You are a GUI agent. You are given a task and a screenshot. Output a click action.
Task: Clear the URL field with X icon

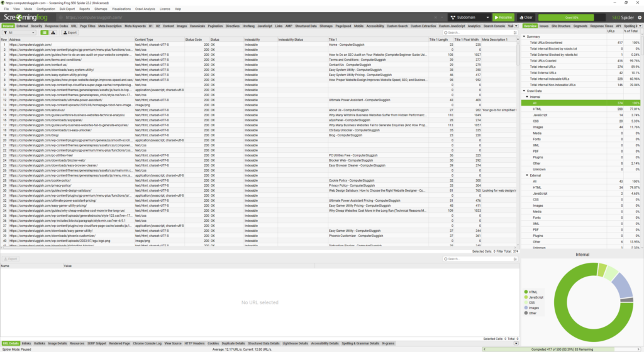click(435, 17)
